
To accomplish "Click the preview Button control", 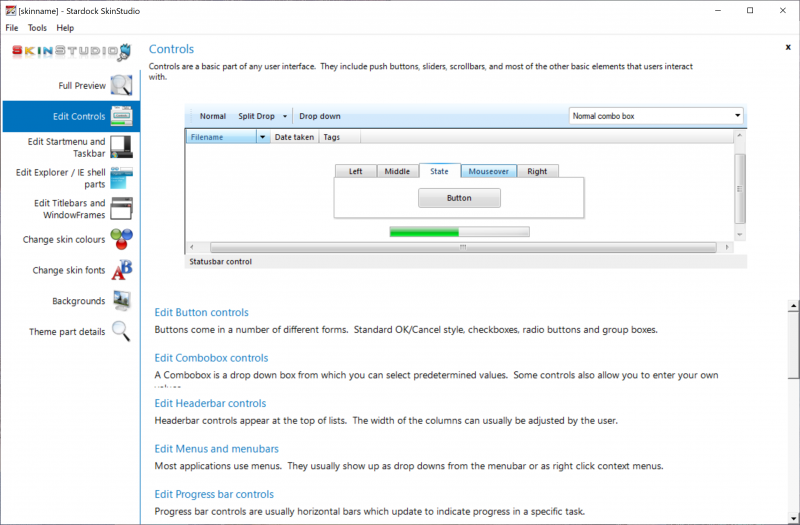I will coord(459,198).
